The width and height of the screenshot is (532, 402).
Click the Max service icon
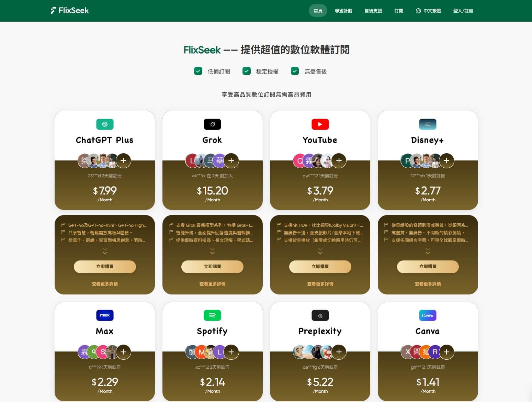tap(105, 315)
